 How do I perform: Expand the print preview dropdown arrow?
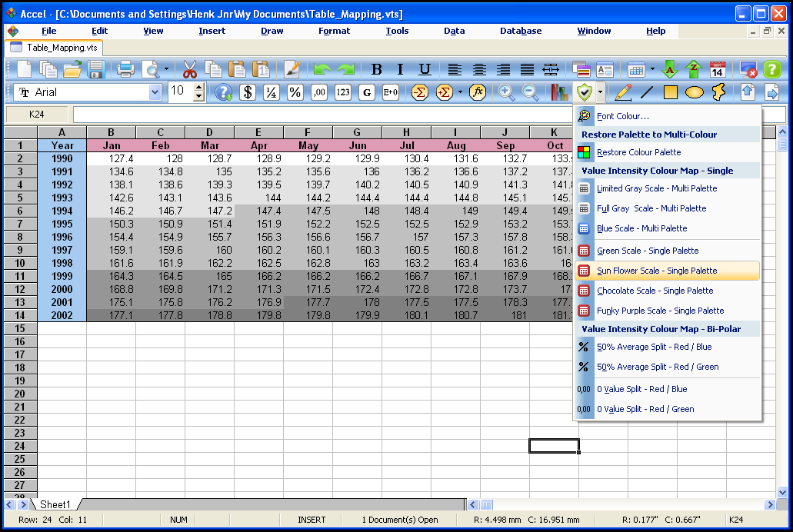coord(166,70)
